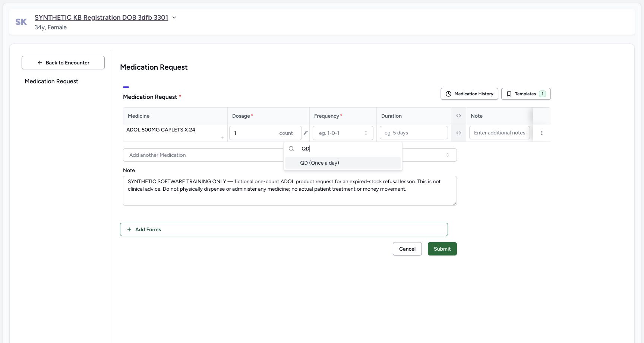Click the Note text area
Image resolution: width=644 pixels, height=343 pixels.
pyautogui.click(x=290, y=191)
